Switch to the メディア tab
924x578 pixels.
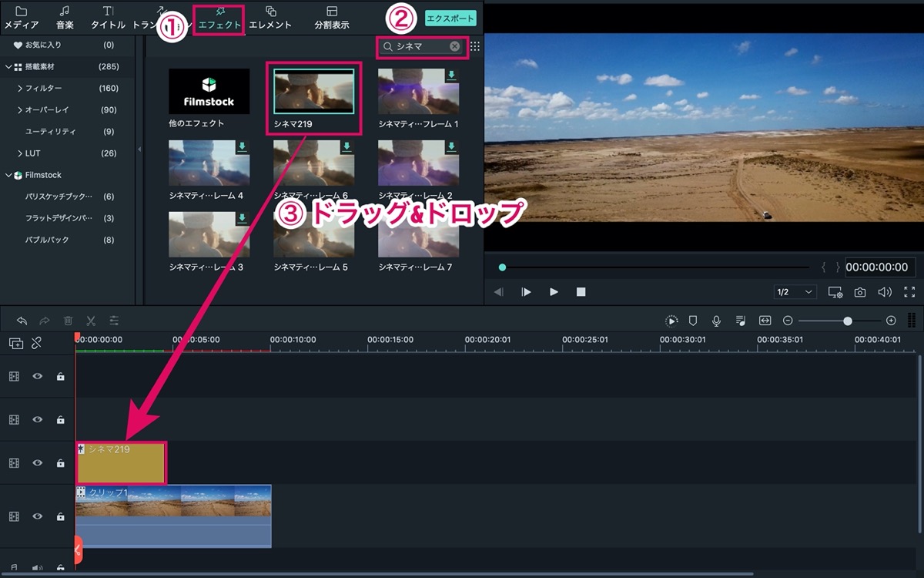(x=22, y=18)
